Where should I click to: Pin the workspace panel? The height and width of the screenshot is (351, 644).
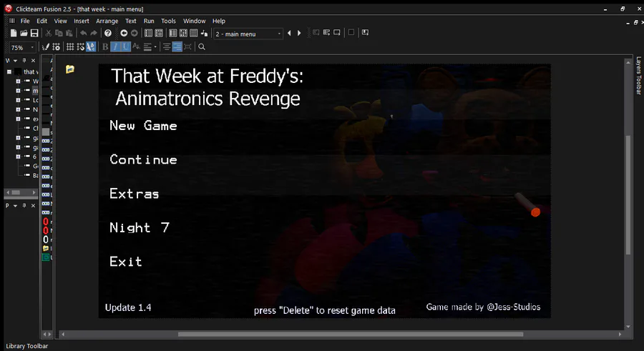coord(24,60)
